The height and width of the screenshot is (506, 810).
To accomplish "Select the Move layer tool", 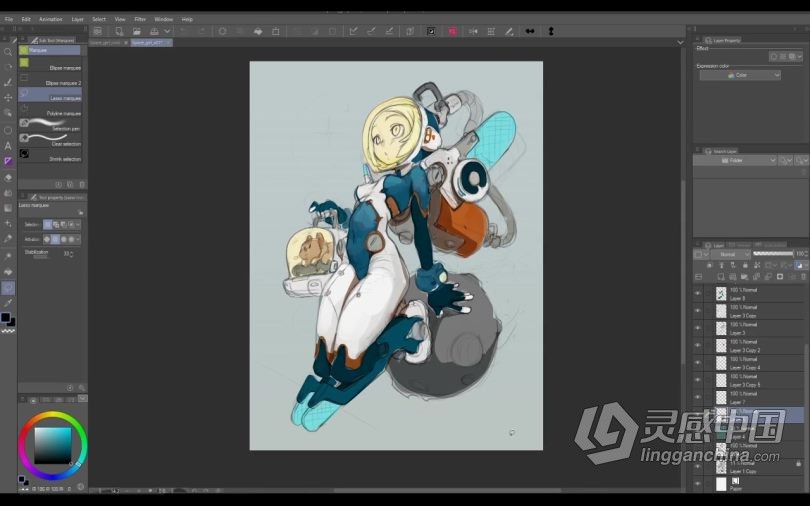I will point(8,98).
